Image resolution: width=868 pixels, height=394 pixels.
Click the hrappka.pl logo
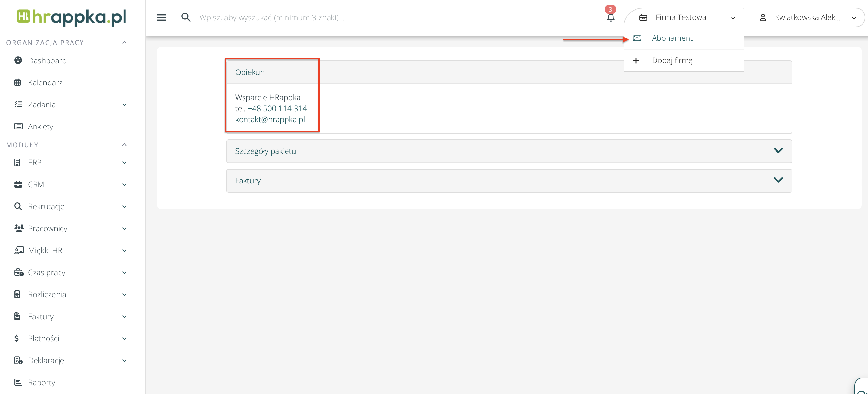coord(71,17)
